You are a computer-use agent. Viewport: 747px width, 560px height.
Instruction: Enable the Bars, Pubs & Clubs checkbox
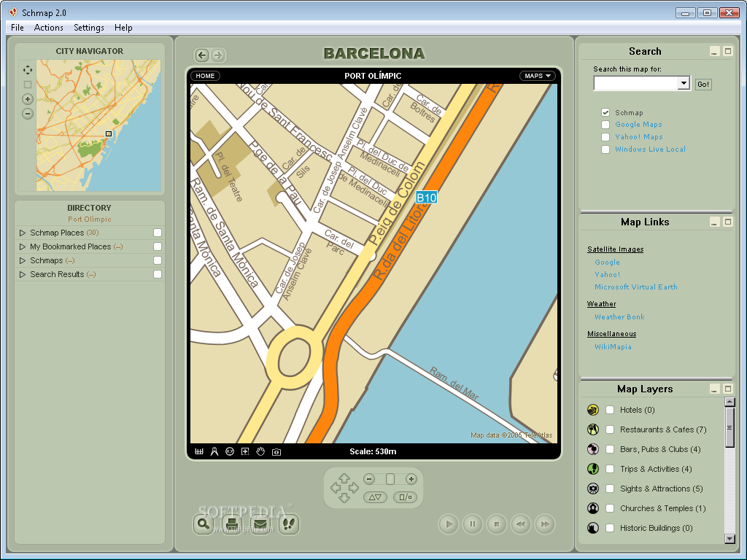(x=610, y=449)
